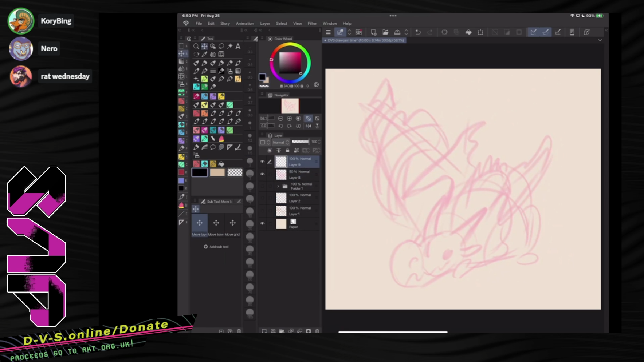Hide Layer 9 using its eye icon
The image size is (644, 362).
pyautogui.click(x=262, y=162)
